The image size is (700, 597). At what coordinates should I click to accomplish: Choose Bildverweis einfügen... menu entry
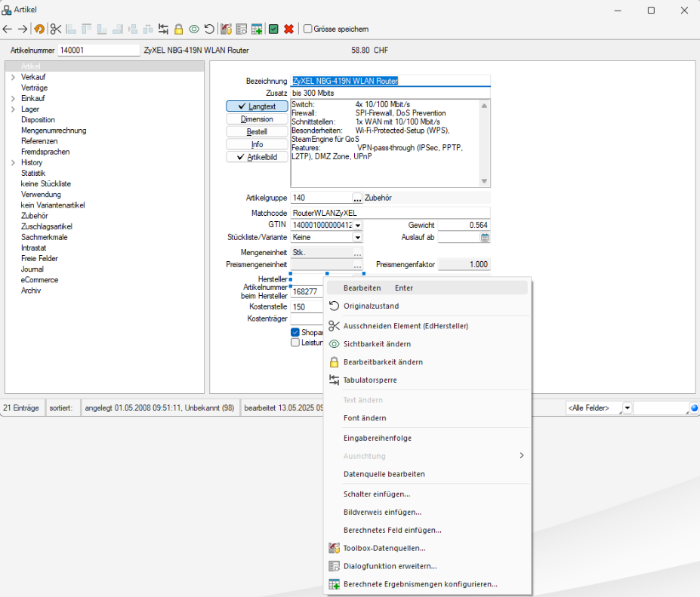click(x=427, y=512)
